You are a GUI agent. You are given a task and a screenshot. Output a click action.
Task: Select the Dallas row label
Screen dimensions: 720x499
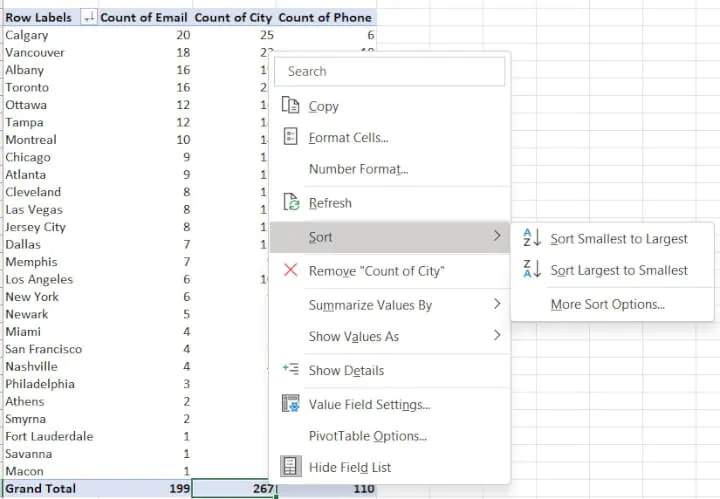pyautogui.click(x=23, y=244)
